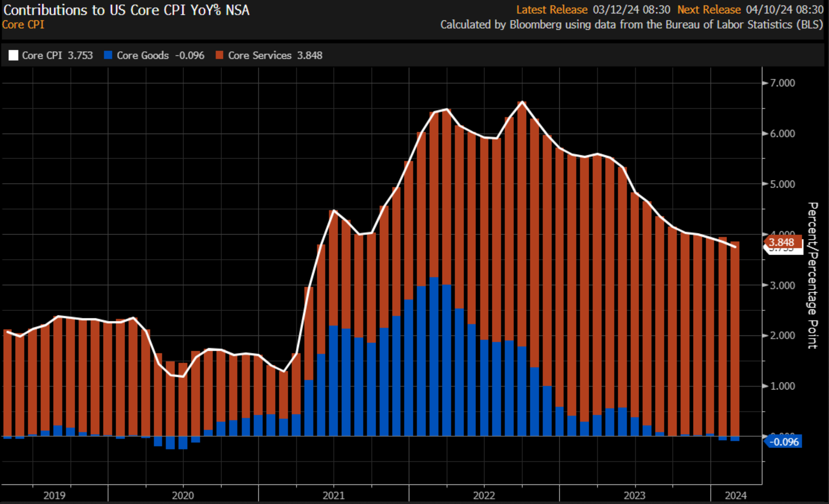
Task: Click the 2022 x-axis label
Action: point(484,495)
